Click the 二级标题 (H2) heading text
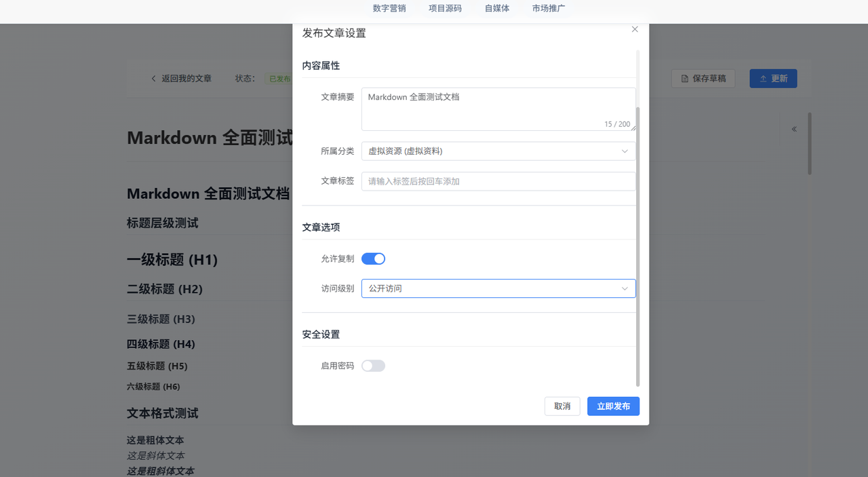Image resolution: width=868 pixels, height=477 pixels. pyautogui.click(x=165, y=289)
